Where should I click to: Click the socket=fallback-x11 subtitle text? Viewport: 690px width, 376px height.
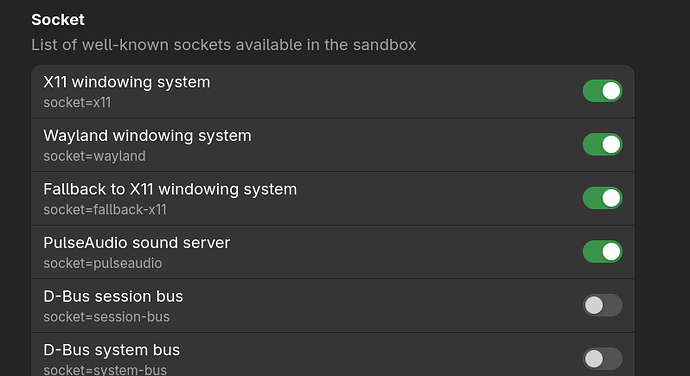click(x=105, y=210)
